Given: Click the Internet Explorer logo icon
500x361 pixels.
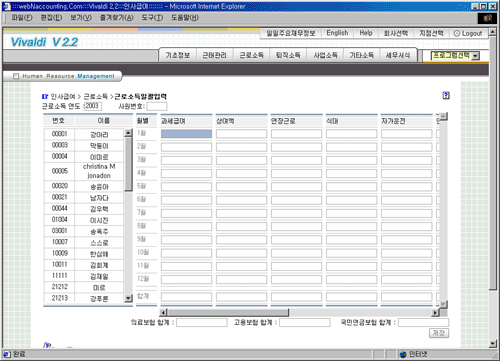Looking at the screenshot, I should coord(487,18).
